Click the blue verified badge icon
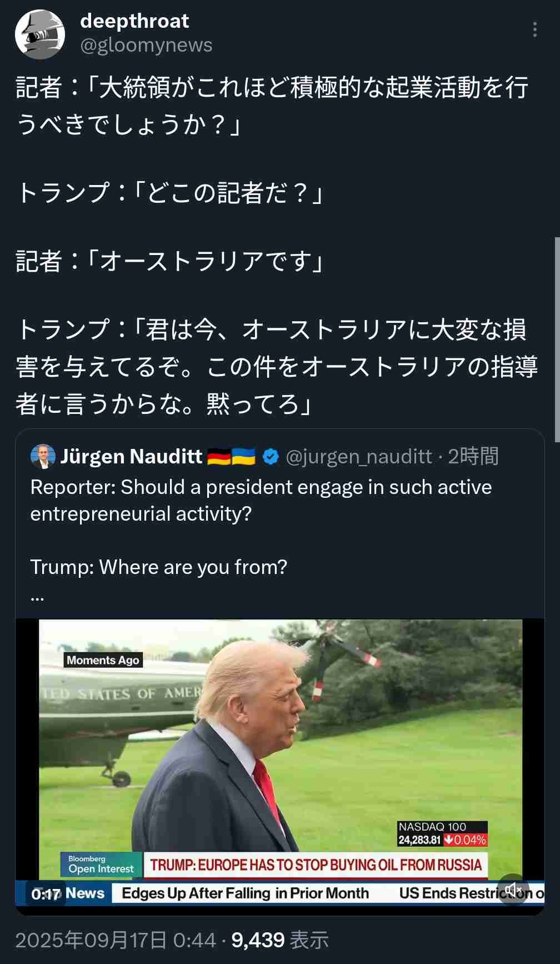 pyautogui.click(x=271, y=457)
